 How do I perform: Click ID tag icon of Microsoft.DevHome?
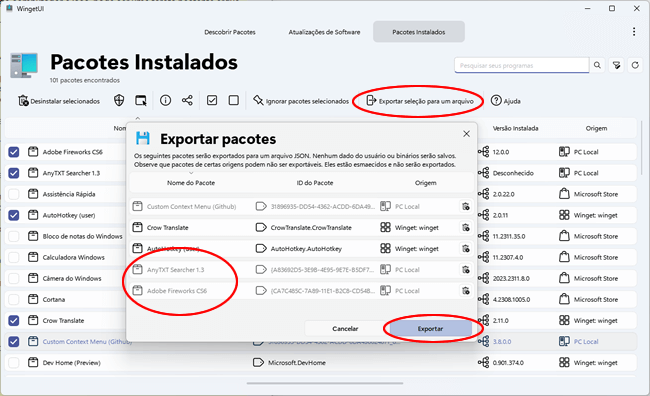258,362
